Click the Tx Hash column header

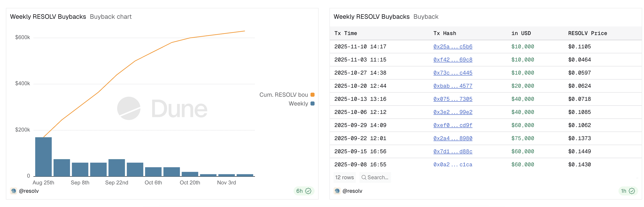pos(445,33)
